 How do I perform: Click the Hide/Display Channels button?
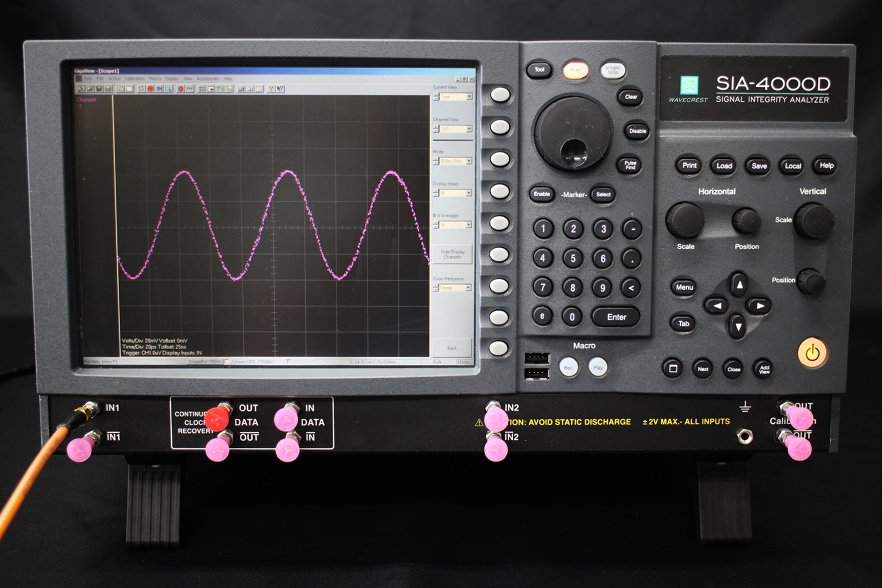452,254
